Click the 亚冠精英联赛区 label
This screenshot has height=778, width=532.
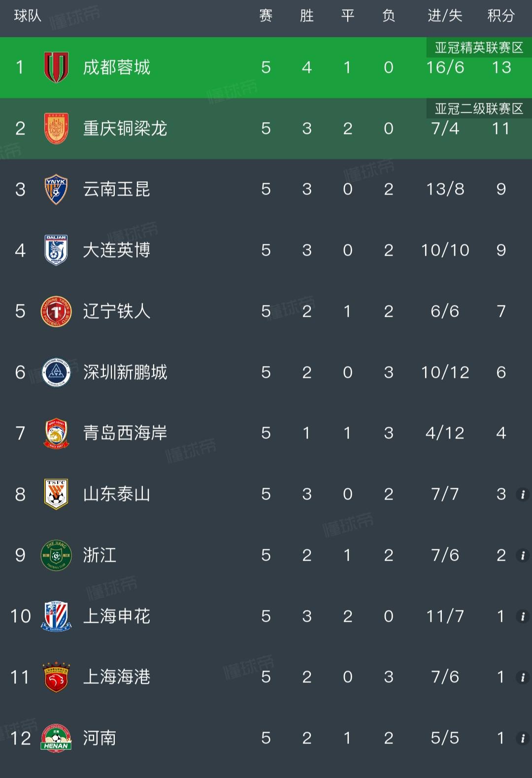coord(479,48)
